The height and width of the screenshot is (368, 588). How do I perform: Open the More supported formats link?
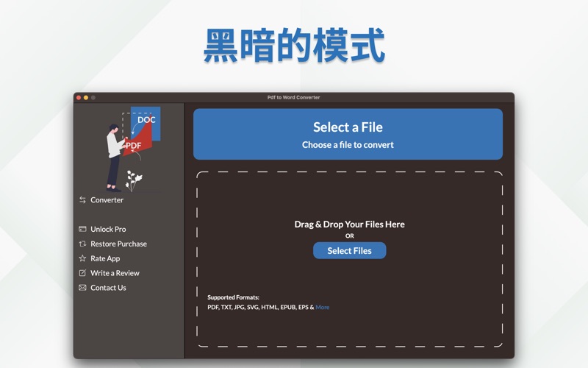point(323,307)
